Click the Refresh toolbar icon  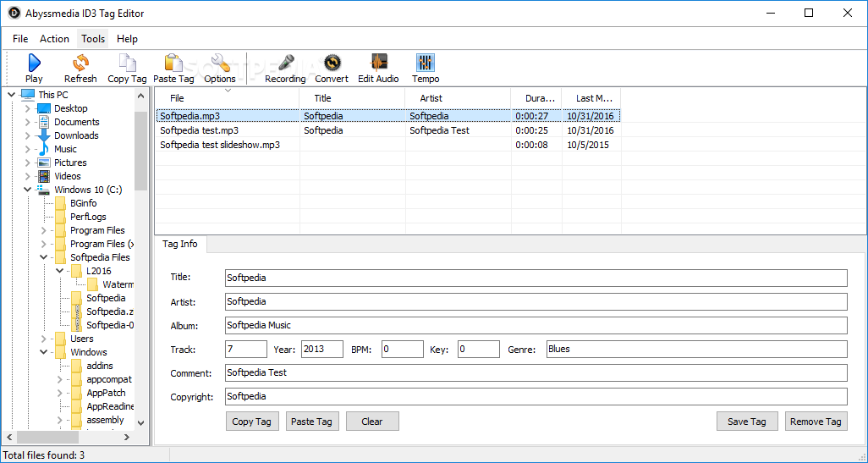point(80,69)
